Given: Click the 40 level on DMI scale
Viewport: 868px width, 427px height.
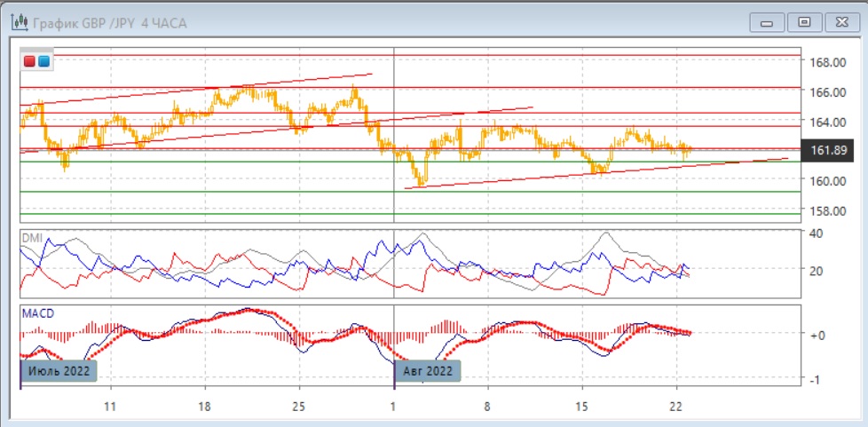Looking at the screenshot, I should pyautogui.click(x=816, y=233).
